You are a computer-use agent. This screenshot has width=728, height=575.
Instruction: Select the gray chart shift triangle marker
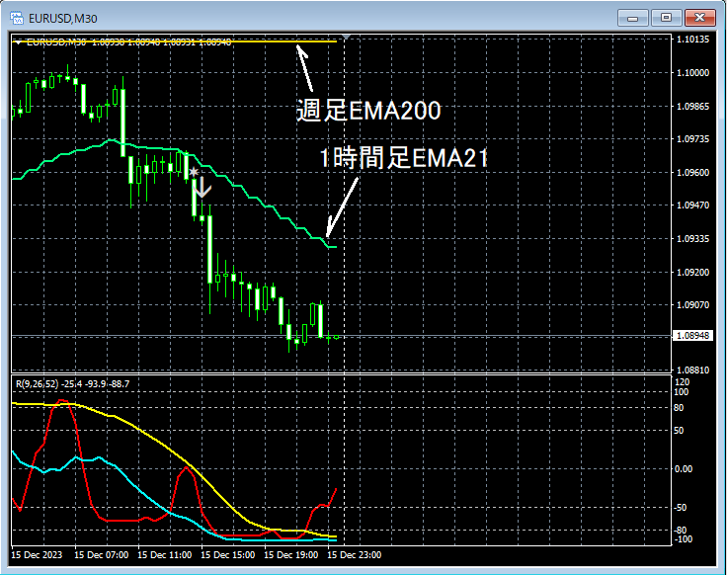tap(346, 37)
